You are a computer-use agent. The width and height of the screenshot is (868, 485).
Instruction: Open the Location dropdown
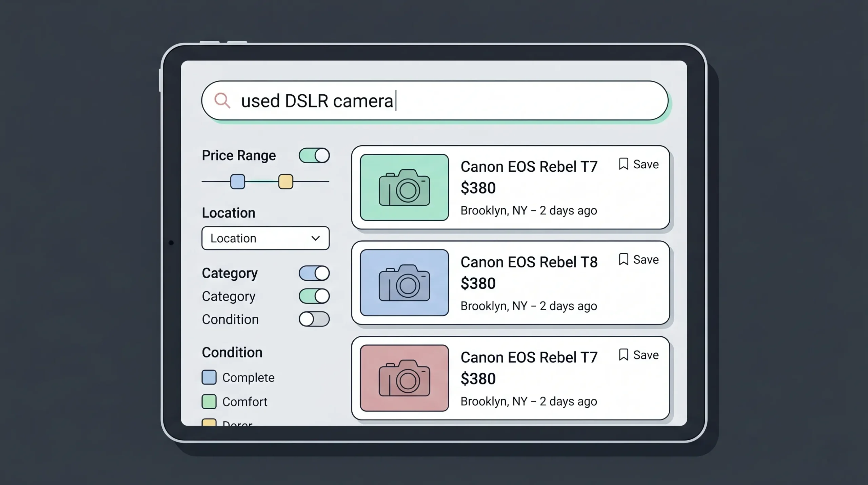265,238
